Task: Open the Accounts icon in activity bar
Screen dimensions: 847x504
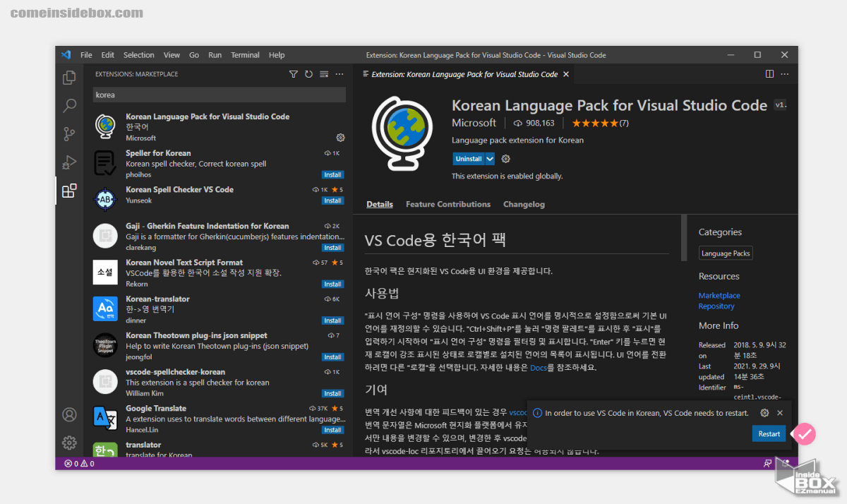Action: click(69, 415)
